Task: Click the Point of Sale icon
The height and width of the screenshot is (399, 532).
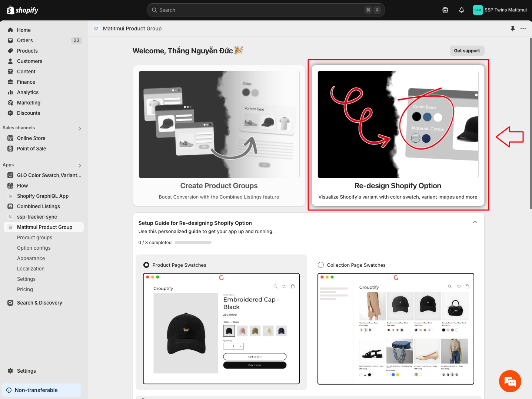Action: pyautogui.click(x=10, y=149)
